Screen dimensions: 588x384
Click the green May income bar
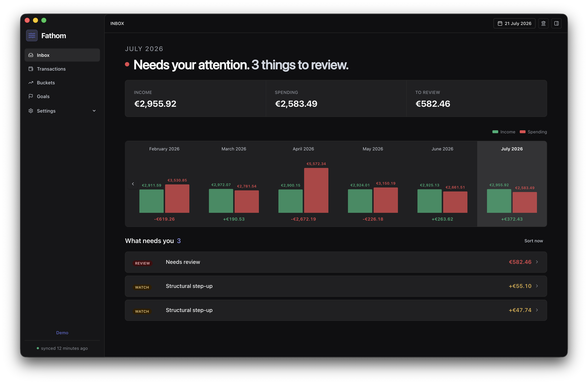pyautogui.click(x=360, y=201)
